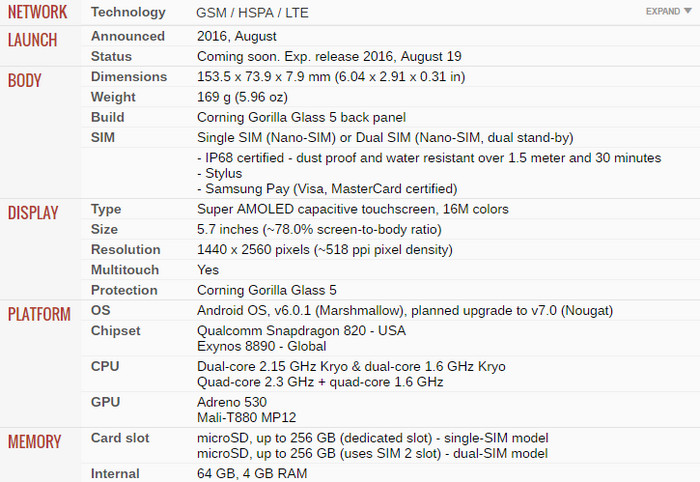Click the Technology spec label
700x482 pixels.
[128, 12]
